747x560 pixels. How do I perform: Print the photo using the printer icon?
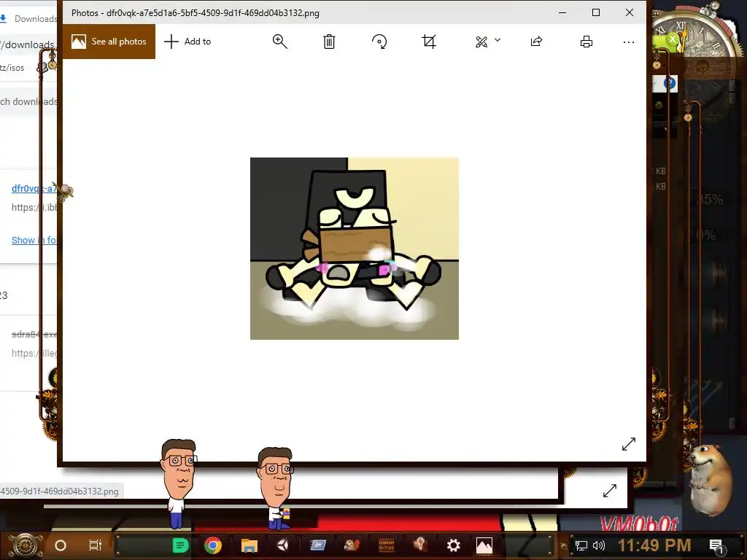pyautogui.click(x=587, y=42)
